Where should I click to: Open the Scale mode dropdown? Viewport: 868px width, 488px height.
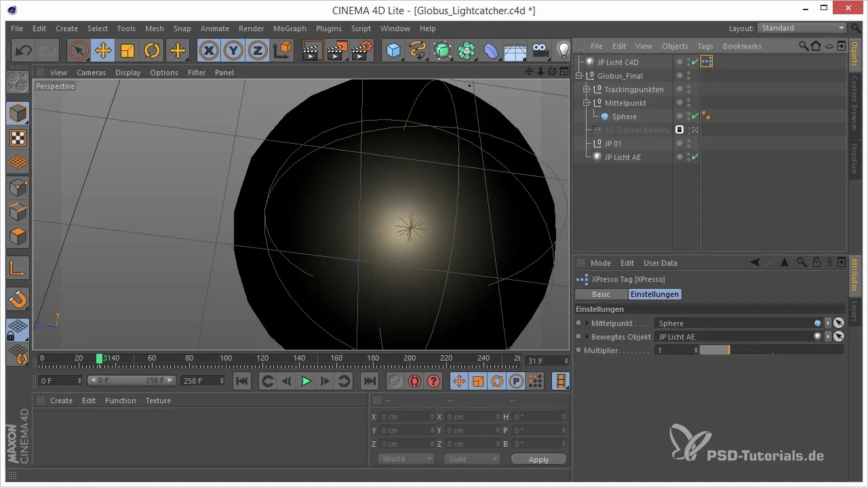click(x=472, y=459)
